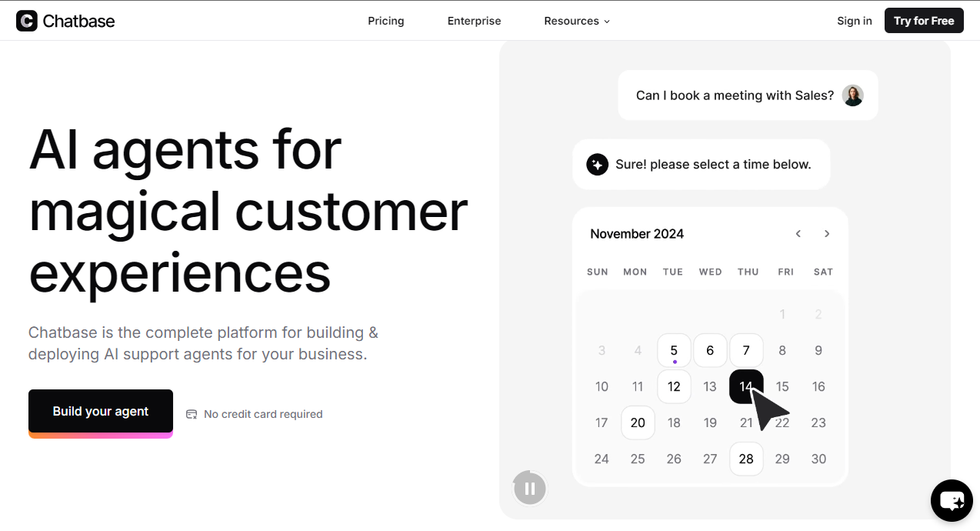The width and height of the screenshot is (980, 531).
Task: Open the chat widget bubble icon
Action: click(x=952, y=501)
